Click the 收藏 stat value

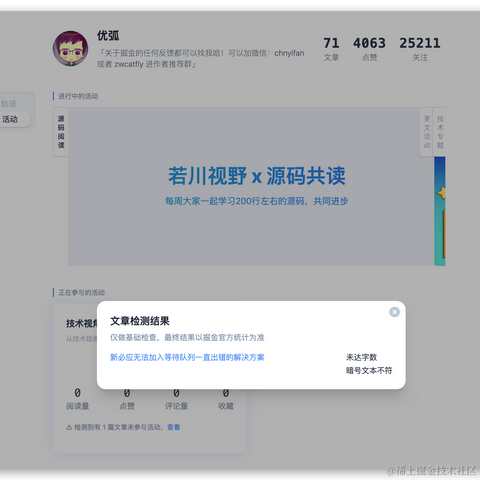point(226,393)
